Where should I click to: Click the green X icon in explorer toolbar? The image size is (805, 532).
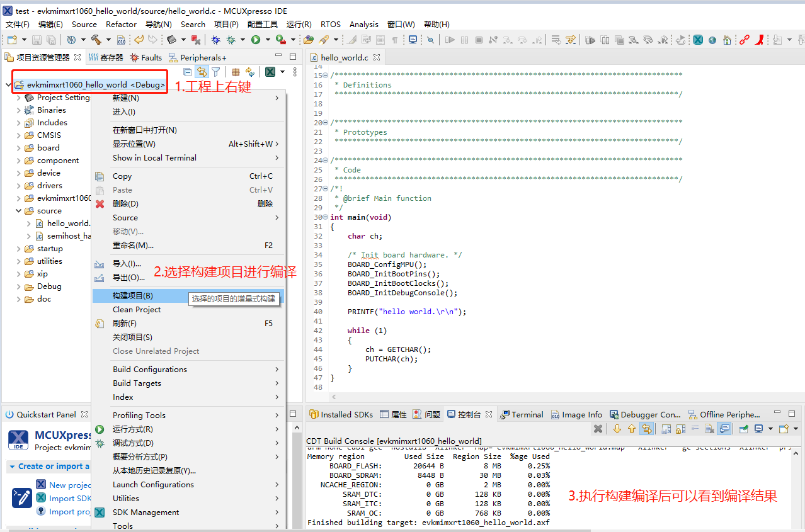(270, 72)
